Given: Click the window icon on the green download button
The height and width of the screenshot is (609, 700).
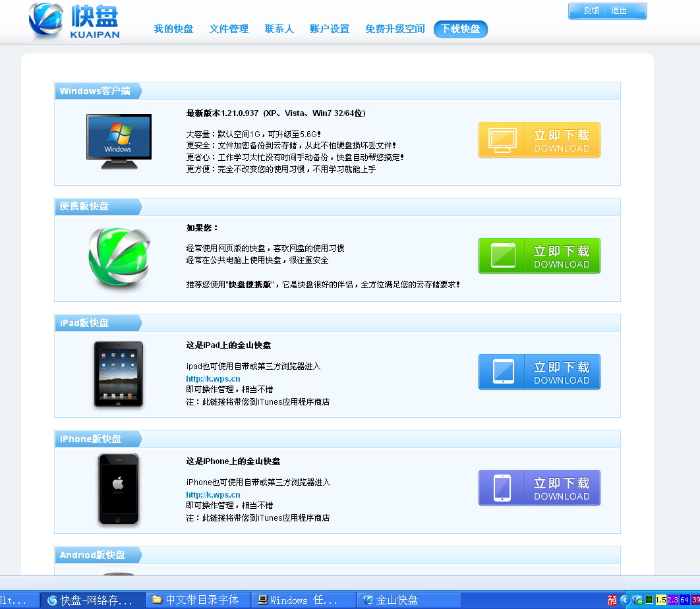Looking at the screenshot, I should pyautogui.click(x=503, y=255).
